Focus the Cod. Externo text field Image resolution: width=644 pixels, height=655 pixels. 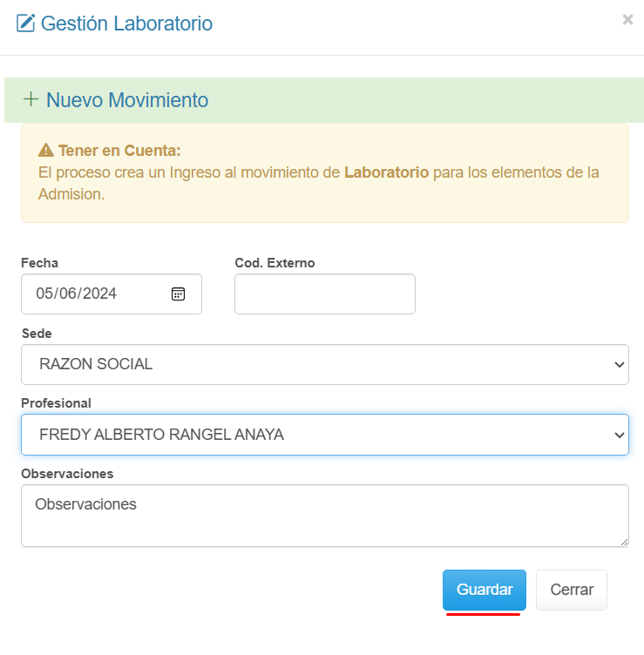click(324, 294)
